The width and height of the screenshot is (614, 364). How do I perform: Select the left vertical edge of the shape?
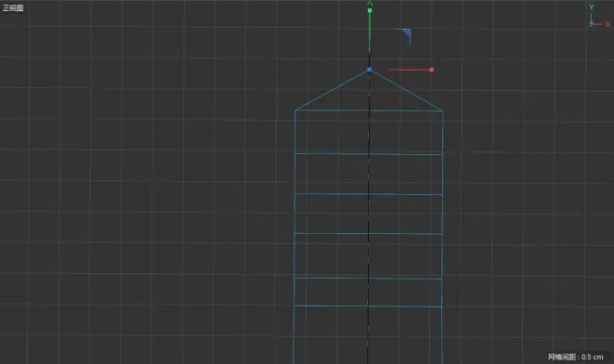tap(294, 237)
